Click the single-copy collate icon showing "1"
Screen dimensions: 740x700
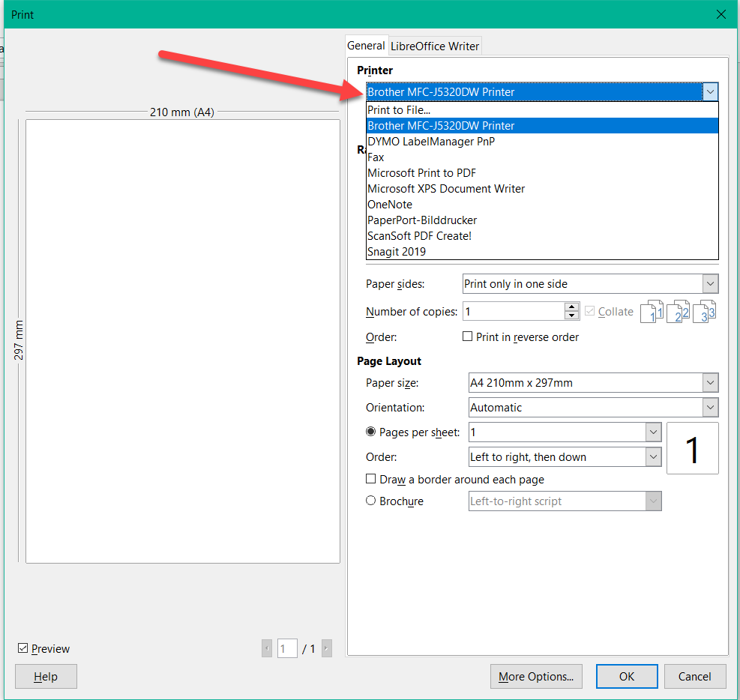652,311
